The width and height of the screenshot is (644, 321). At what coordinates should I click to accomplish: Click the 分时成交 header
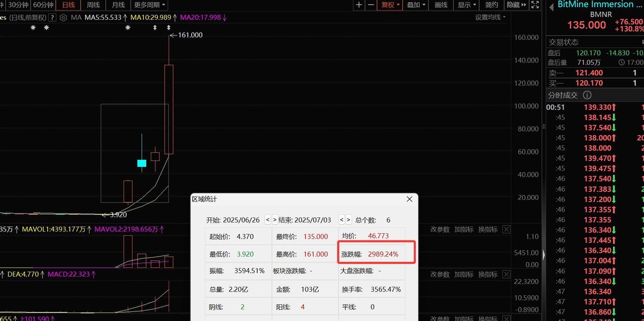click(562, 95)
